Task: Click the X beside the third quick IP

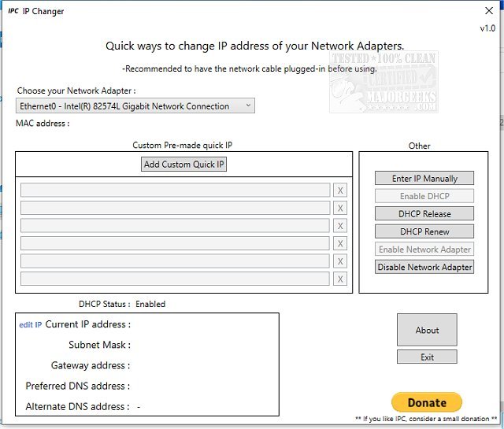Action: [340, 226]
